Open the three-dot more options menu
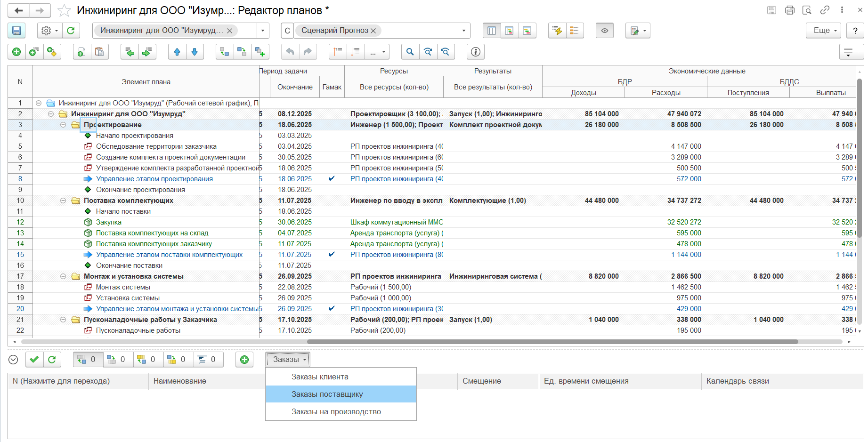The width and height of the screenshot is (868, 442). [842, 10]
